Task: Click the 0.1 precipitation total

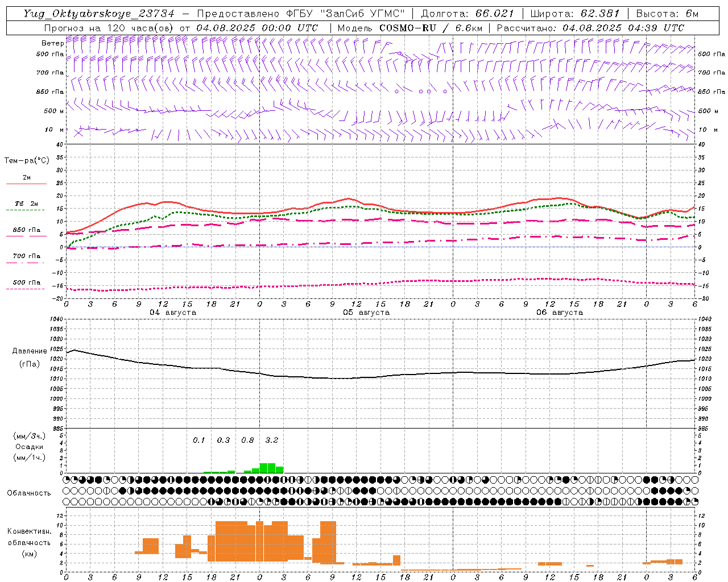Action: coord(198,440)
